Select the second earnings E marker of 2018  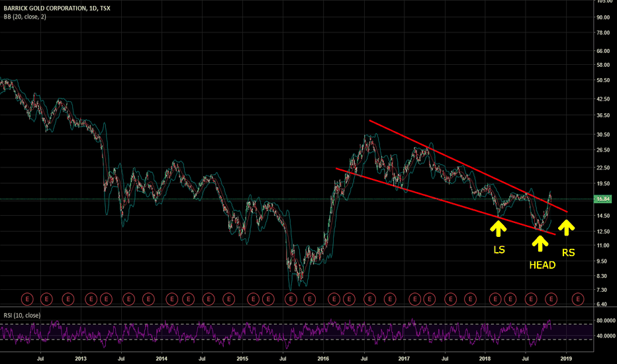tap(510, 299)
